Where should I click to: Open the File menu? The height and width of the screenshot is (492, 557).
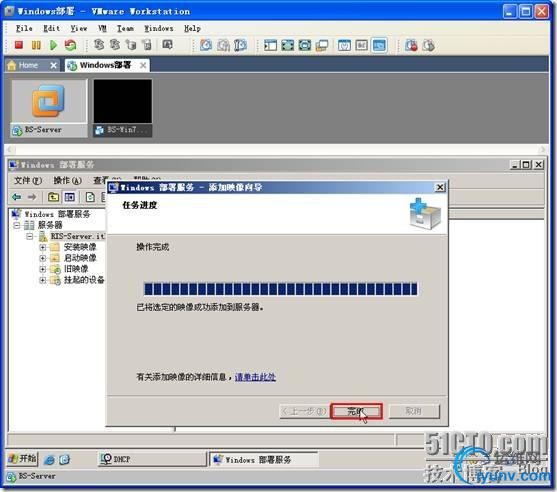pos(24,28)
